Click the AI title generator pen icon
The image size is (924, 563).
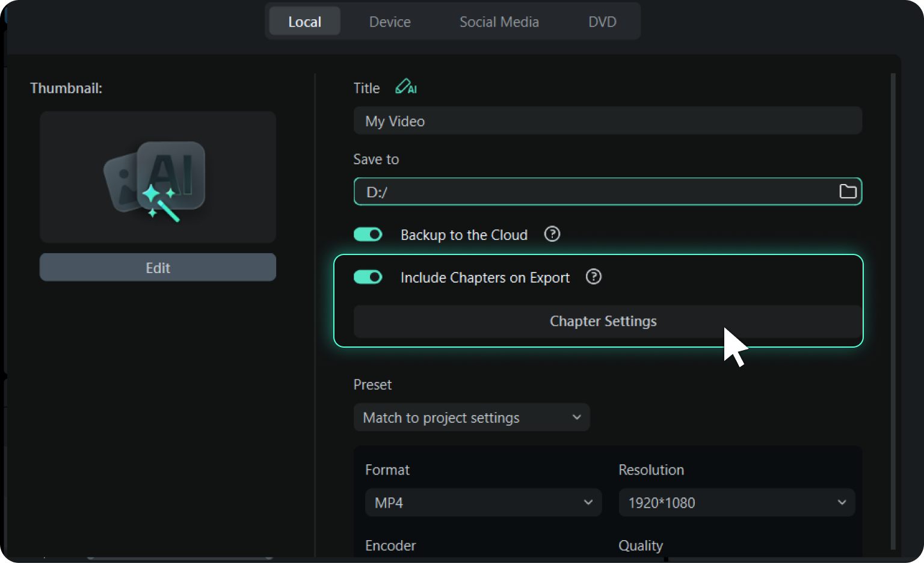tap(405, 87)
